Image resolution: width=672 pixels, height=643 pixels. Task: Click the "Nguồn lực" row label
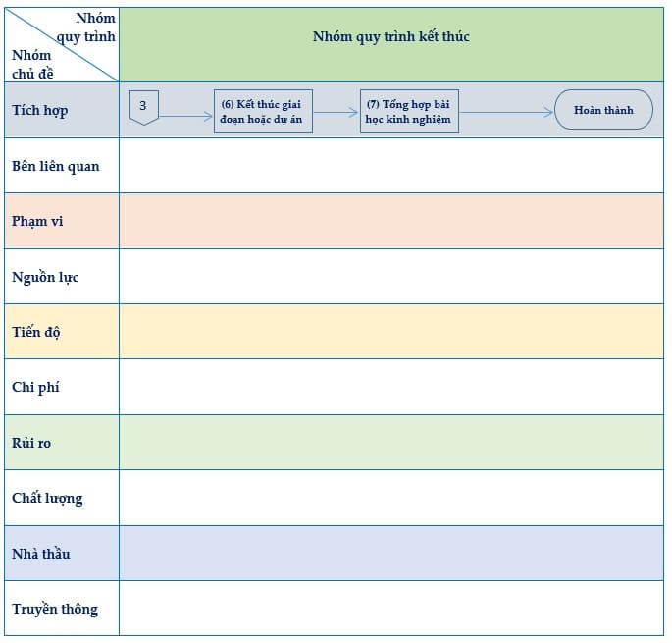coord(45,277)
